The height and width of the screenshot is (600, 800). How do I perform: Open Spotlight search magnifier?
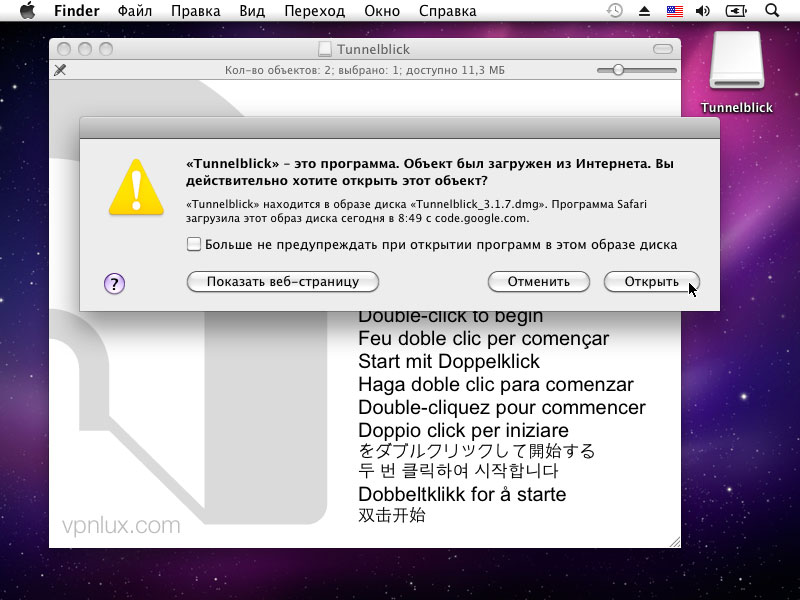[772, 10]
